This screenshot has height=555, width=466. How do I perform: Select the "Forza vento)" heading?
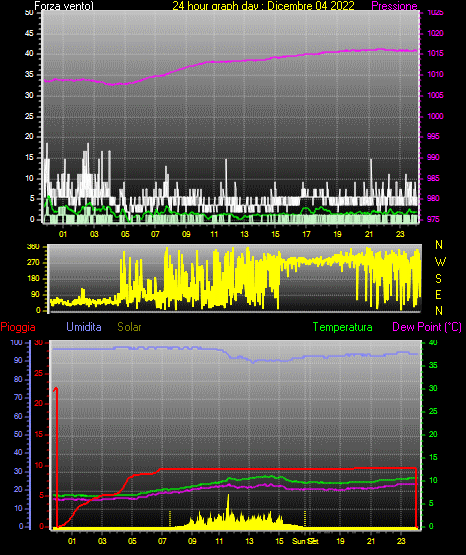point(64,6)
